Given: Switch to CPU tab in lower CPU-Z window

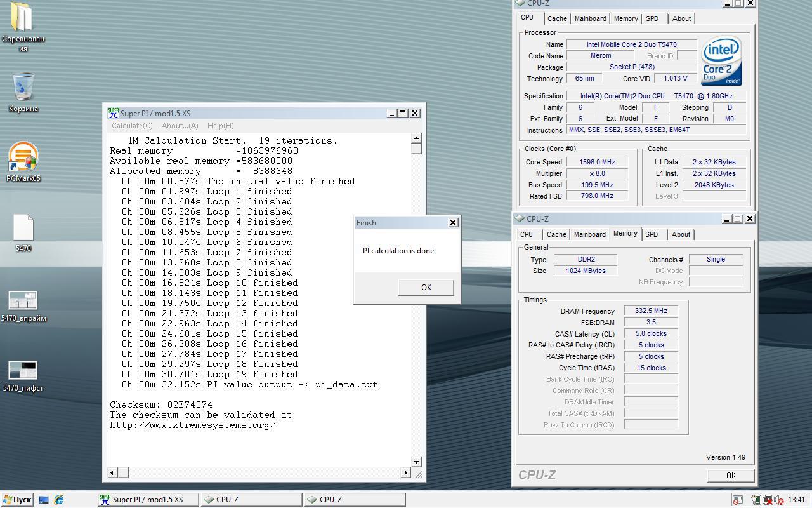Looking at the screenshot, I should click(x=527, y=234).
